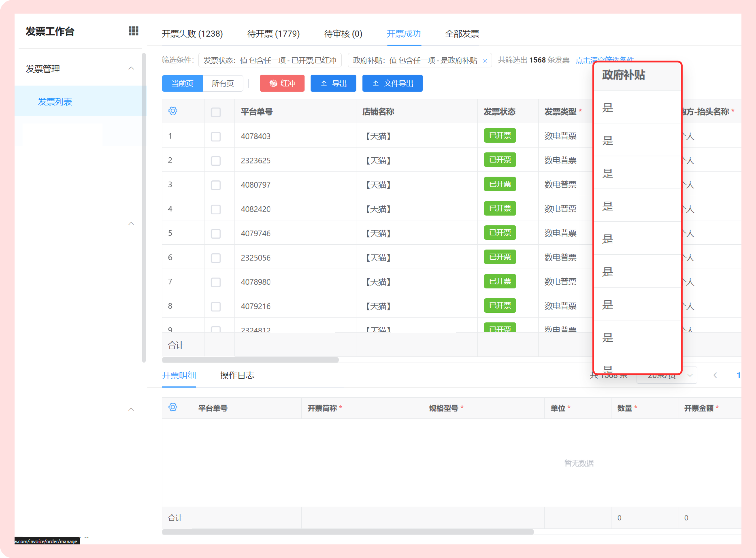The height and width of the screenshot is (558, 756).
Task: Switch to the 待开票 (1779) tab
Action: [x=273, y=34]
